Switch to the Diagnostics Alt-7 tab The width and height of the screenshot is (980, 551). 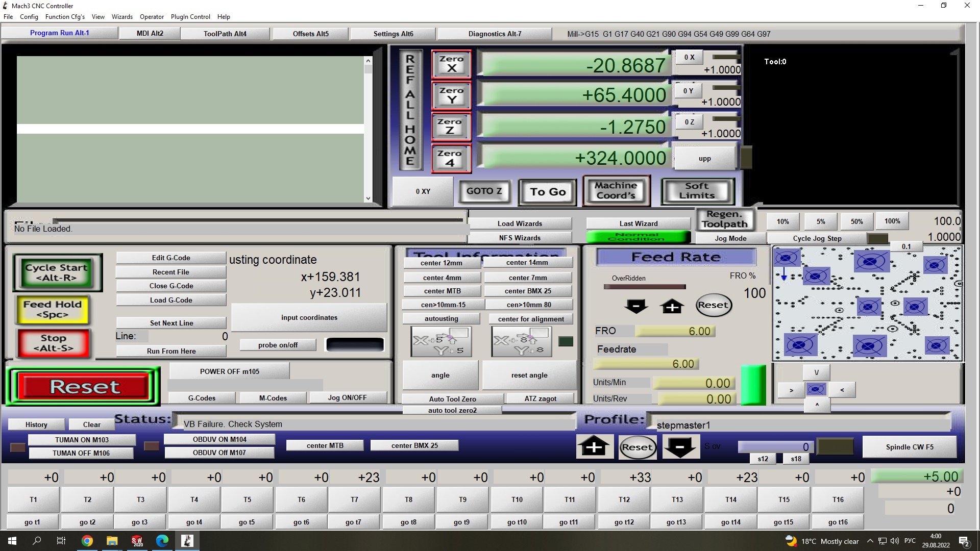[495, 34]
